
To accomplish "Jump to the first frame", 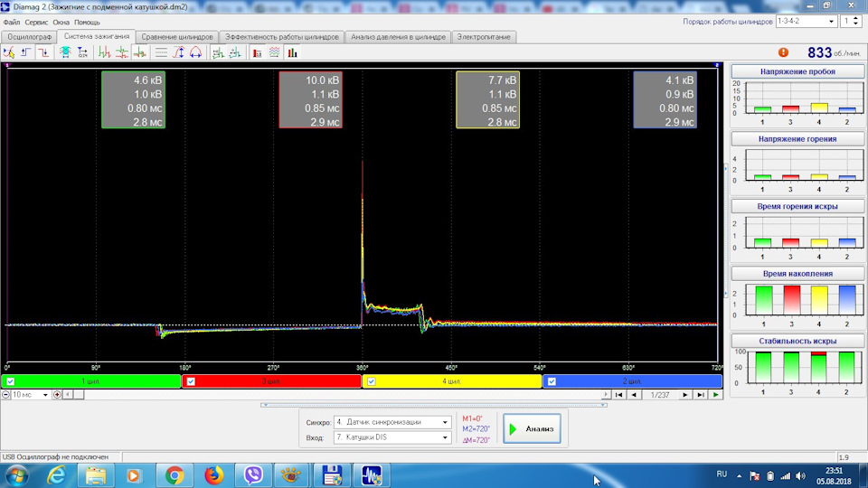I will tap(618, 395).
